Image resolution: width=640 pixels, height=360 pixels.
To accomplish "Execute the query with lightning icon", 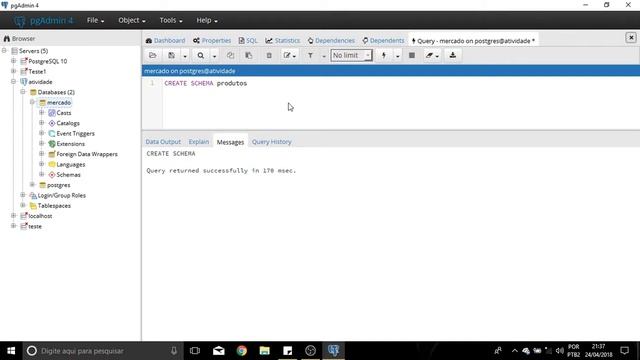I will (384, 56).
